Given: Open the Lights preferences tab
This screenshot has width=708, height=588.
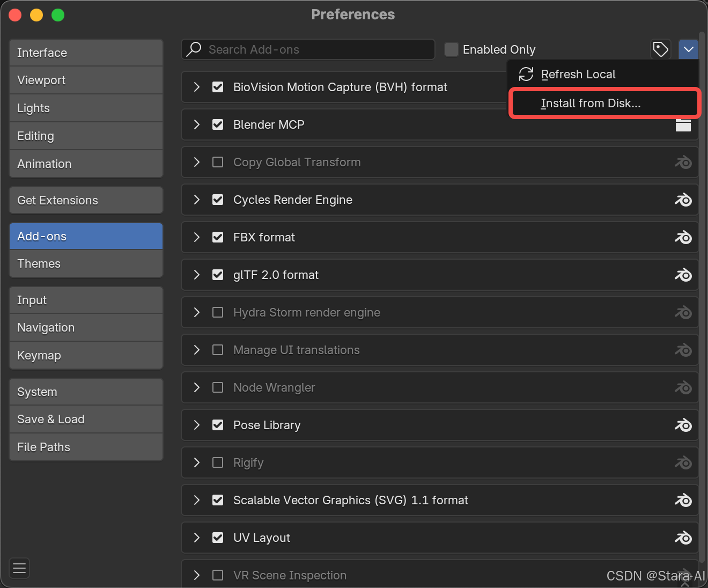Looking at the screenshot, I should pos(86,108).
